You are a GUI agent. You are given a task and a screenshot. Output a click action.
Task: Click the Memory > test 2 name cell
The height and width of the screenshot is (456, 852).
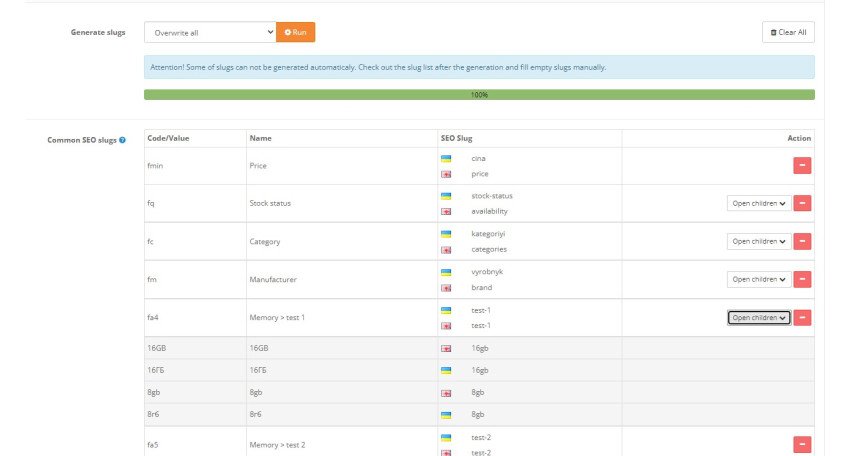(342, 441)
